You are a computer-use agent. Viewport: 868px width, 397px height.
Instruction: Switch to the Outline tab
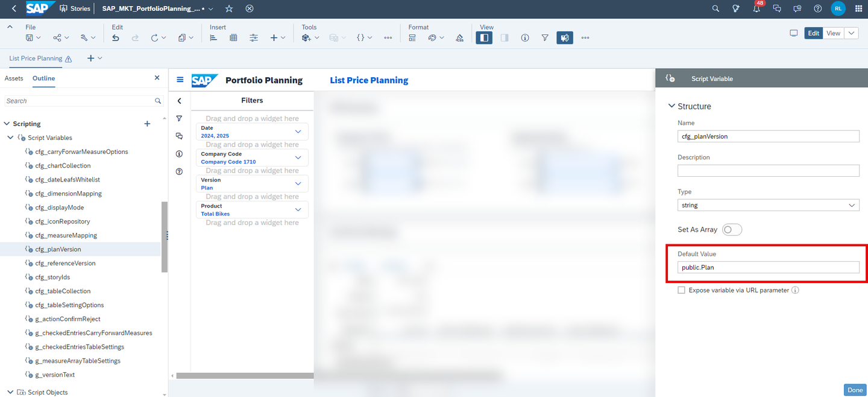43,78
